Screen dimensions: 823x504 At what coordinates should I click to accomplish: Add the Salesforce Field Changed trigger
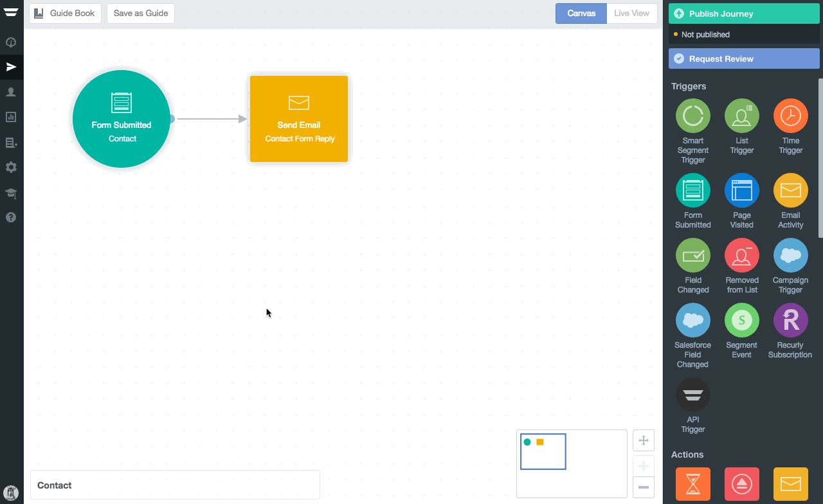(x=692, y=320)
